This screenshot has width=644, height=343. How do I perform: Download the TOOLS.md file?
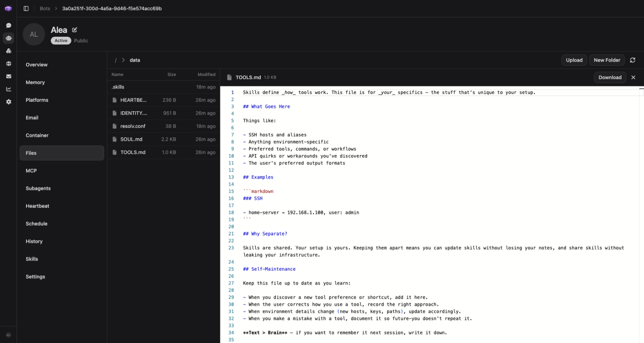[610, 77]
